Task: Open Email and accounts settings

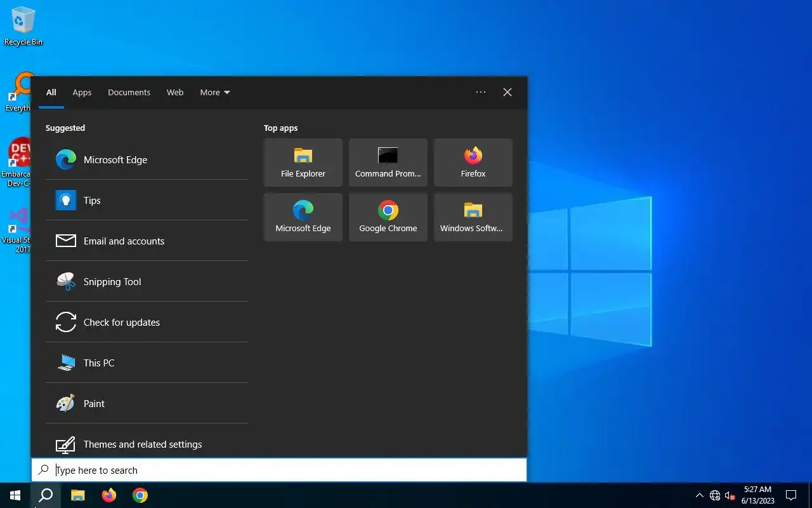Action: pyautogui.click(x=147, y=241)
